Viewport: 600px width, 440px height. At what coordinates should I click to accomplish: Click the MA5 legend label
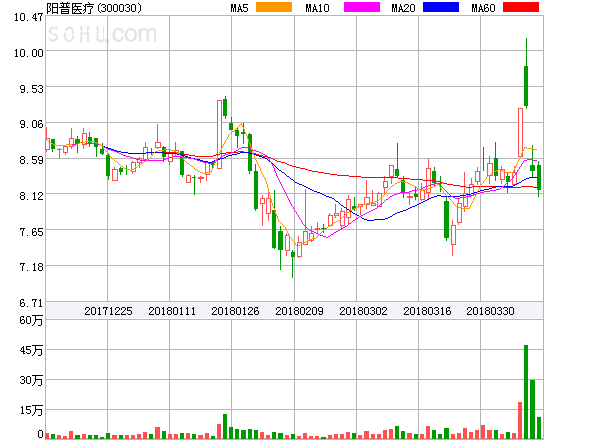[x=239, y=8]
